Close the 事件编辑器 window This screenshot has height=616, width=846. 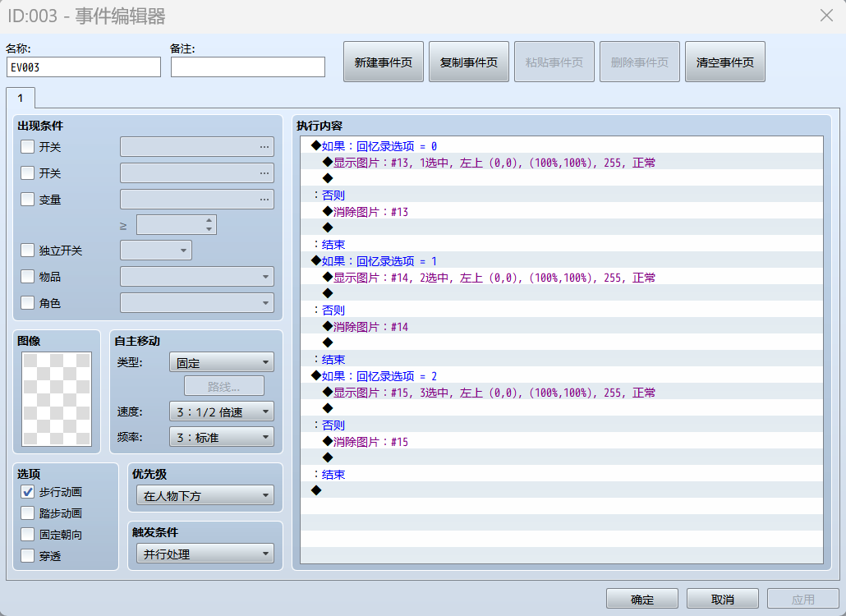(826, 15)
